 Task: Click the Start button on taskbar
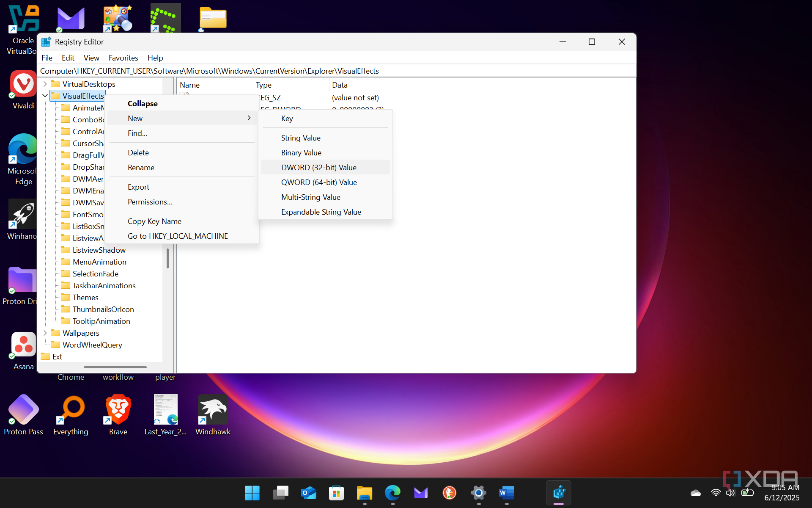[x=252, y=493]
